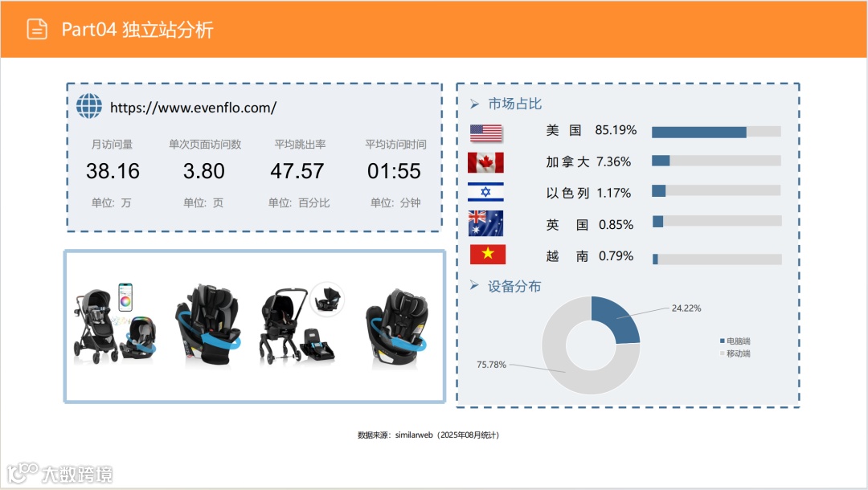Image resolution: width=868 pixels, height=490 pixels.
Task: Select the 越南 0.79% progress bar
Action: tap(717, 259)
